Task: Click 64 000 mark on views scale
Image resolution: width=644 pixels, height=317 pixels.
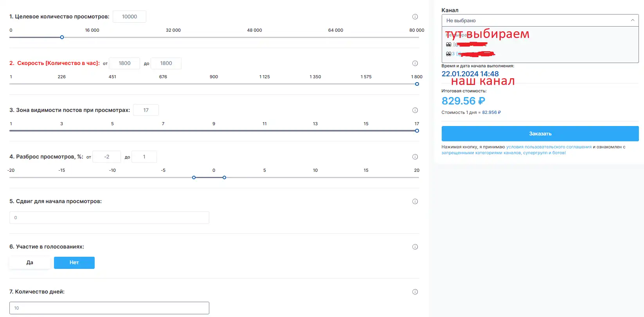Action: pos(336,30)
